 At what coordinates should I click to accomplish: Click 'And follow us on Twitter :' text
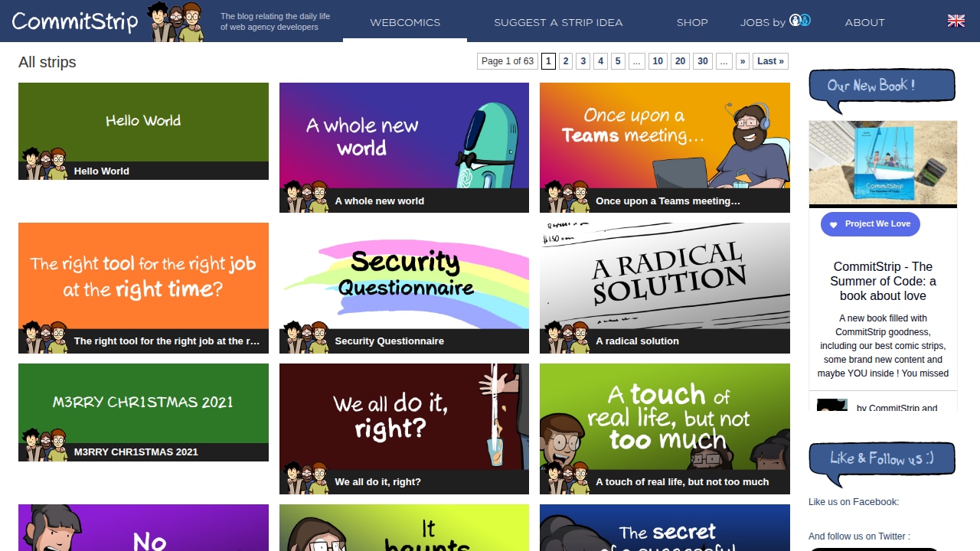pos(859,536)
